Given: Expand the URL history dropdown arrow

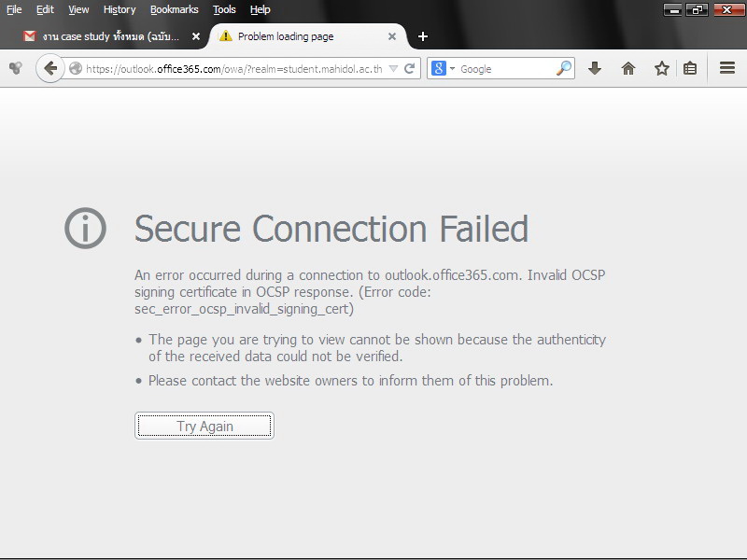Looking at the screenshot, I should tap(393, 68).
